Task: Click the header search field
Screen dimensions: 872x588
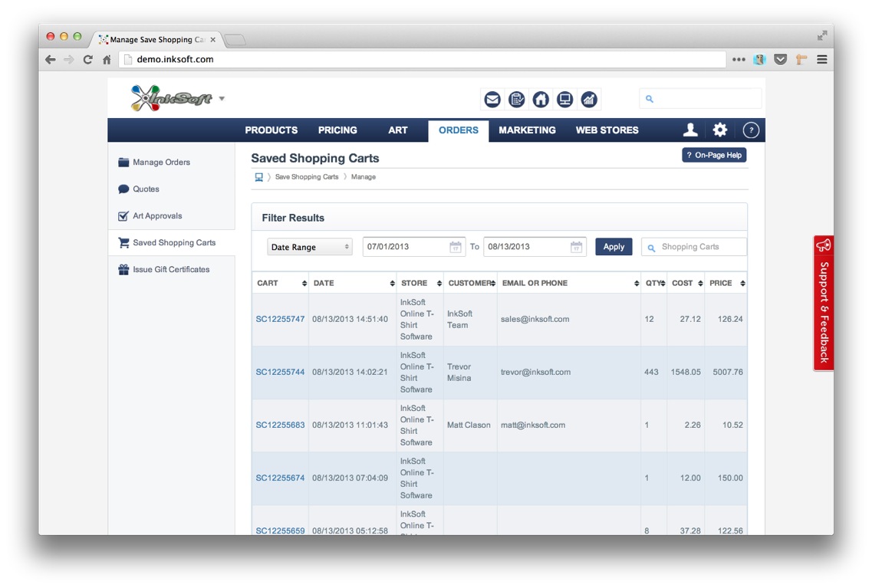Action: click(x=700, y=99)
